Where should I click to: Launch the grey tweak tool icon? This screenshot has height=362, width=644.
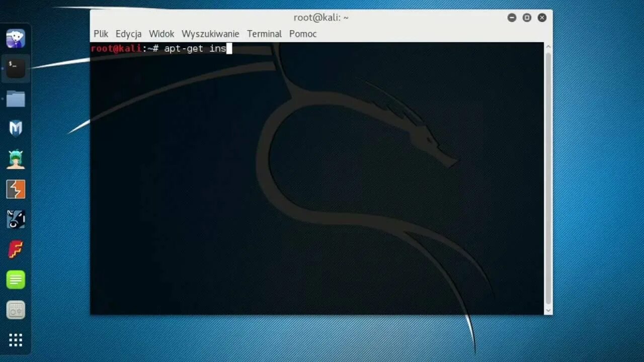pyautogui.click(x=16, y=310)
